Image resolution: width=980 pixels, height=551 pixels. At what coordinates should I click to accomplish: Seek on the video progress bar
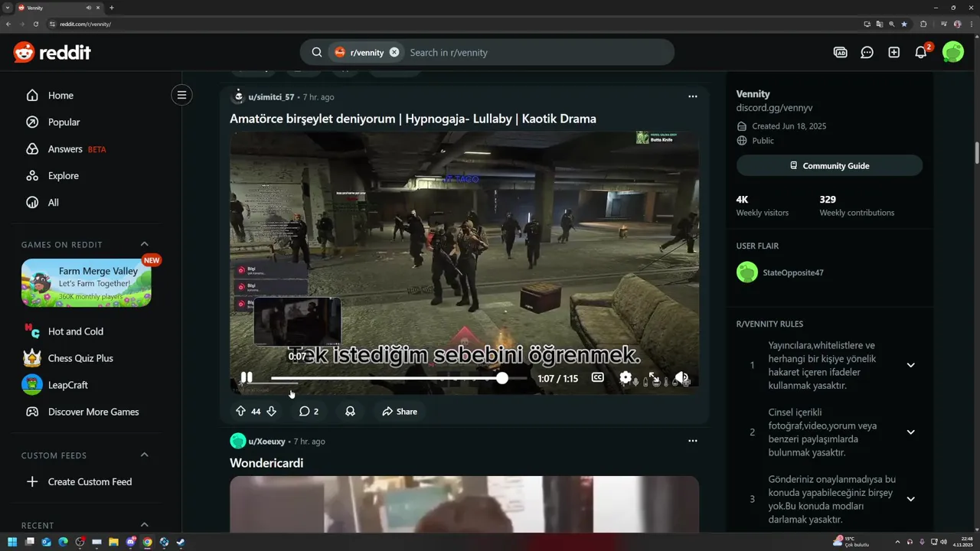point(398,378)
